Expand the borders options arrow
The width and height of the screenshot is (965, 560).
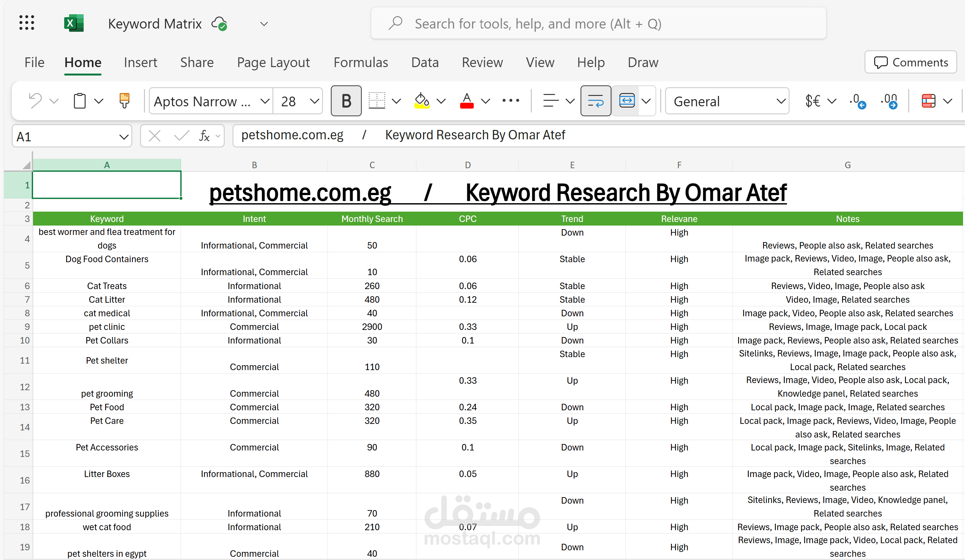pyautogui.click(x=396, y=101)
